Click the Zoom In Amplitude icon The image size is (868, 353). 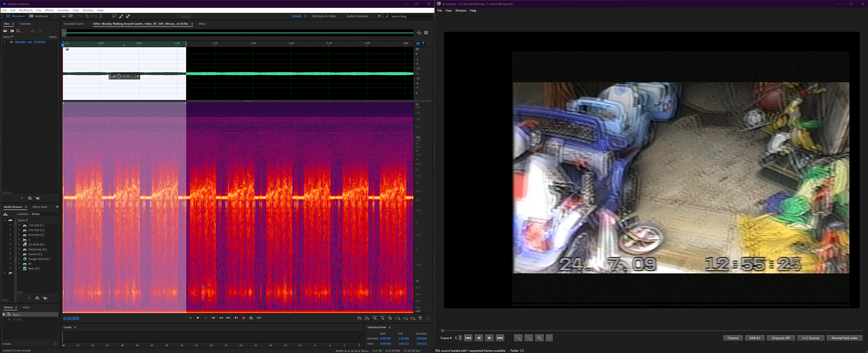[x=360, y=318]
